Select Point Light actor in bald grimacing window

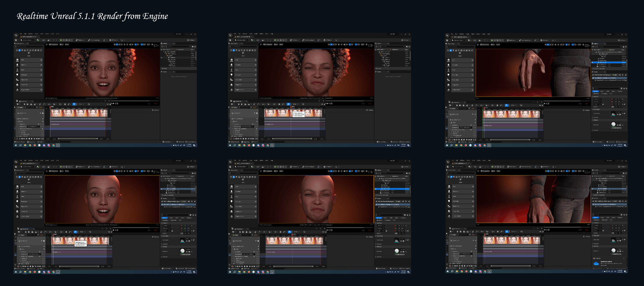tap(243, 202)
